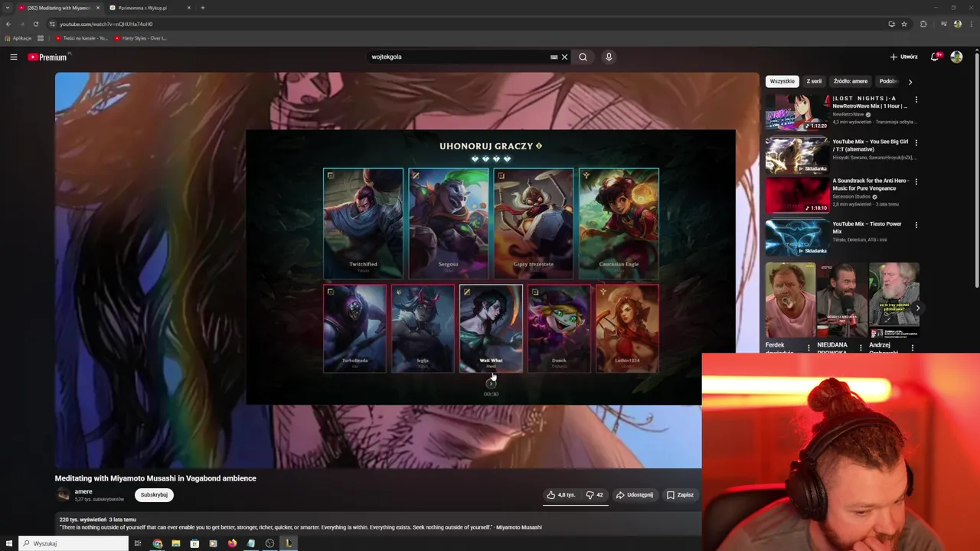This screenshot has height=551, width=980.
Task: Open the on-screen keyboard in search box
Action: click(554, 57)
